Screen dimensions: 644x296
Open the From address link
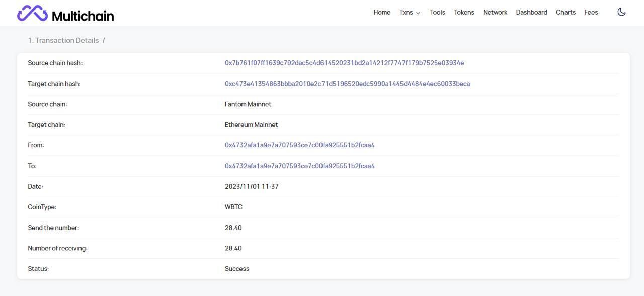[299, 145]
